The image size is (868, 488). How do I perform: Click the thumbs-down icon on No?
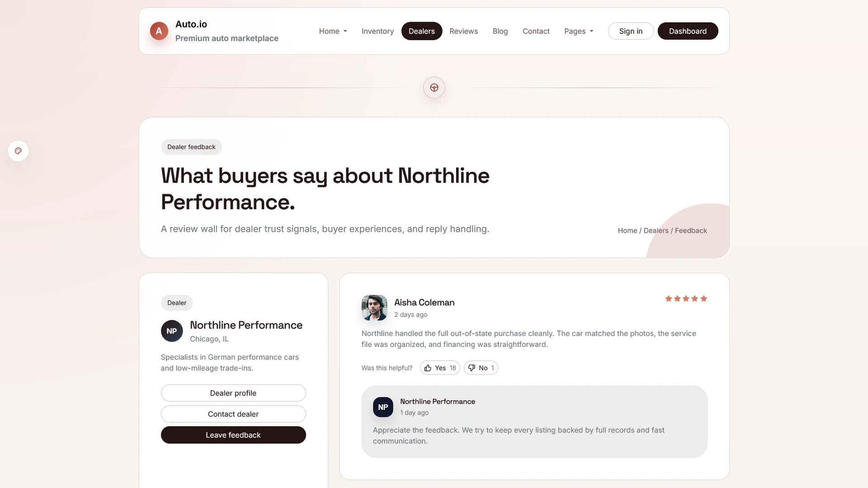472,368
